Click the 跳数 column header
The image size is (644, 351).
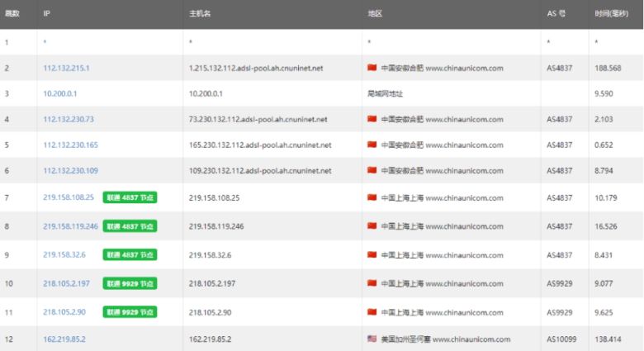point(12,14)
